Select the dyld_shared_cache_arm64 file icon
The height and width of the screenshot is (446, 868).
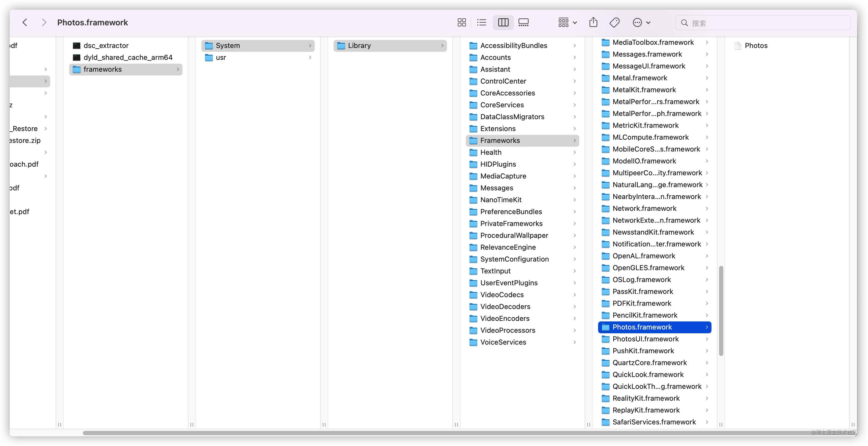(x=77, y=57)
